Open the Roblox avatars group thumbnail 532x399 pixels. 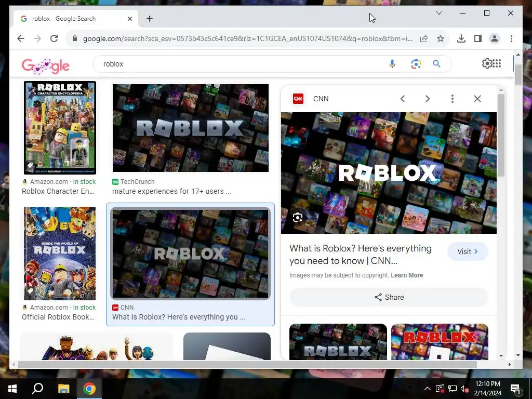(97, 347)
